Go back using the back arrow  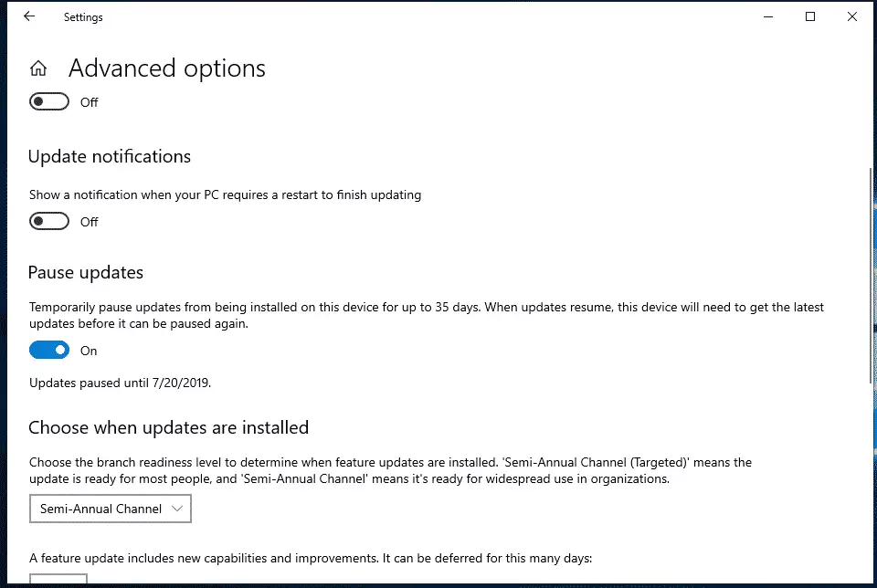pos(29,16)
